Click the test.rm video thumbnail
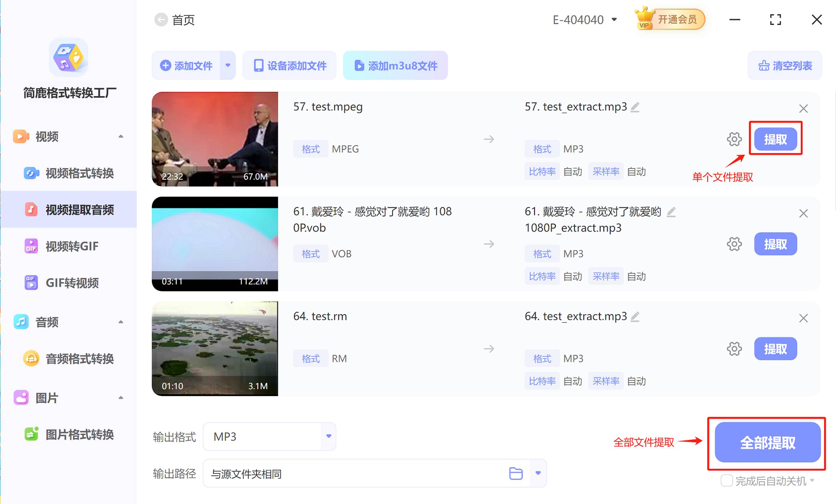This screenshot has height=504, width=836. coord(214,348)
